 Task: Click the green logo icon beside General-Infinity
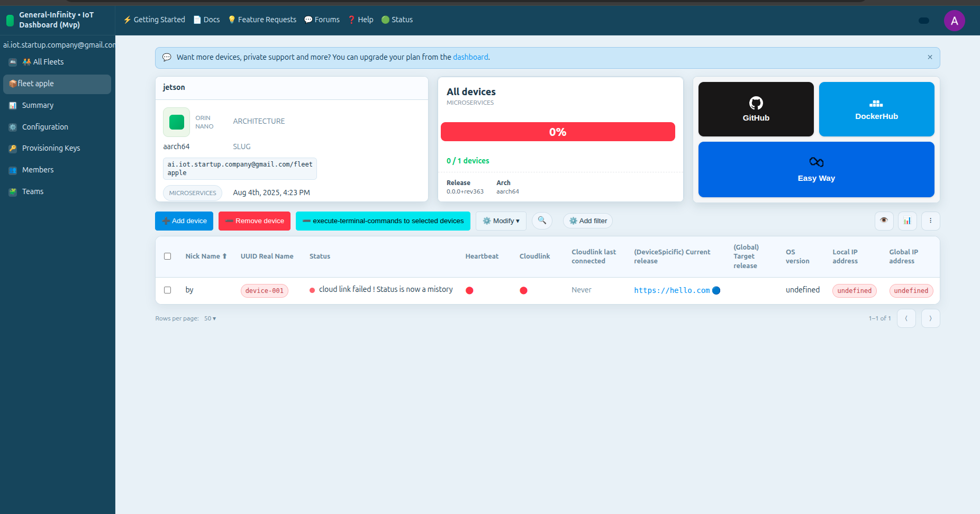click(x=10, y=21)
